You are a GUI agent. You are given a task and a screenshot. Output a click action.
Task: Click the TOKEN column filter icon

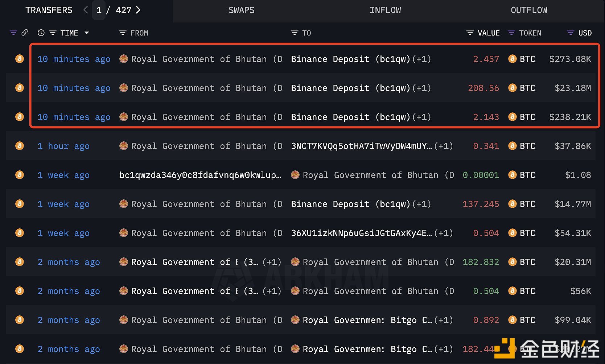point(511,33)
